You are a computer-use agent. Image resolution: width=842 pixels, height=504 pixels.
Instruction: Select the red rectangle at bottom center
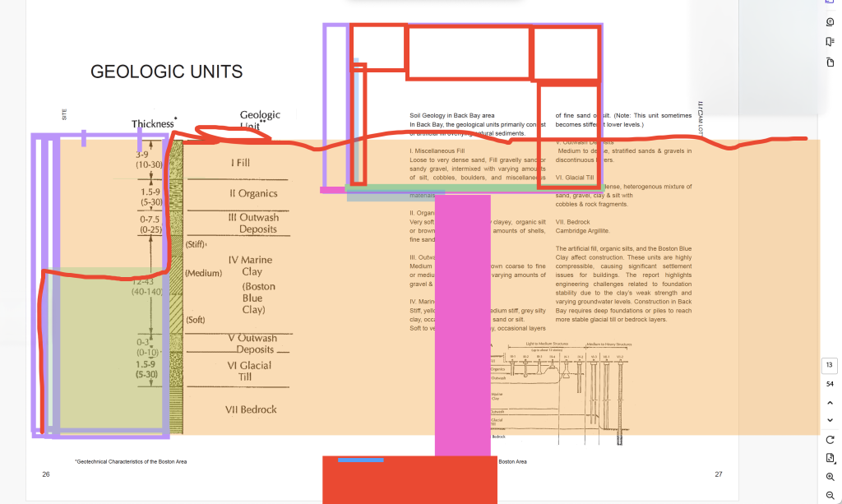[409, 481]
